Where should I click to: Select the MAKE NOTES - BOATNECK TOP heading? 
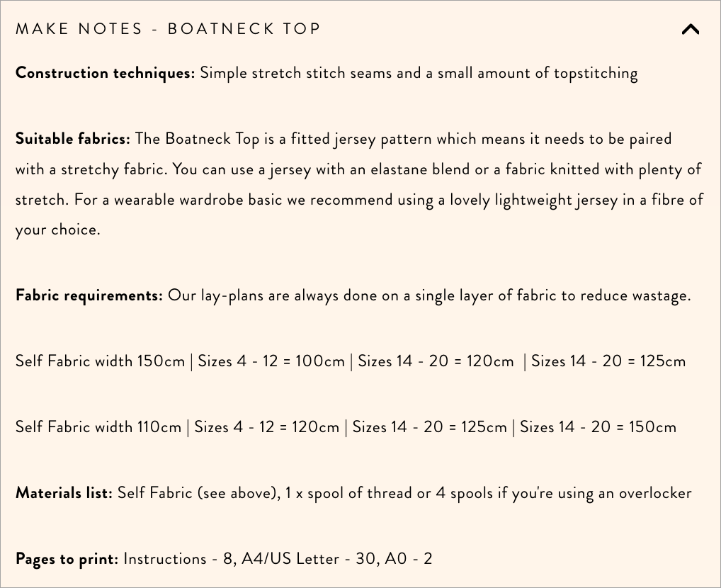[169, 29]
